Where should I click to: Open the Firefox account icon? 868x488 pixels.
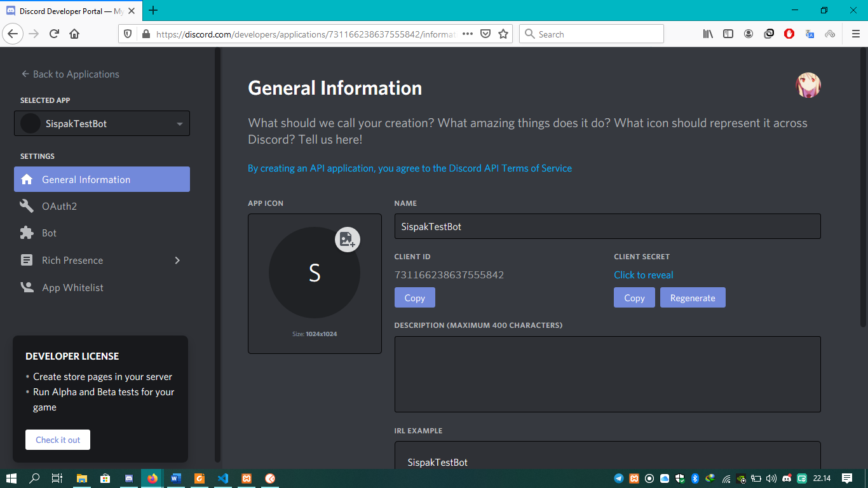749,34
